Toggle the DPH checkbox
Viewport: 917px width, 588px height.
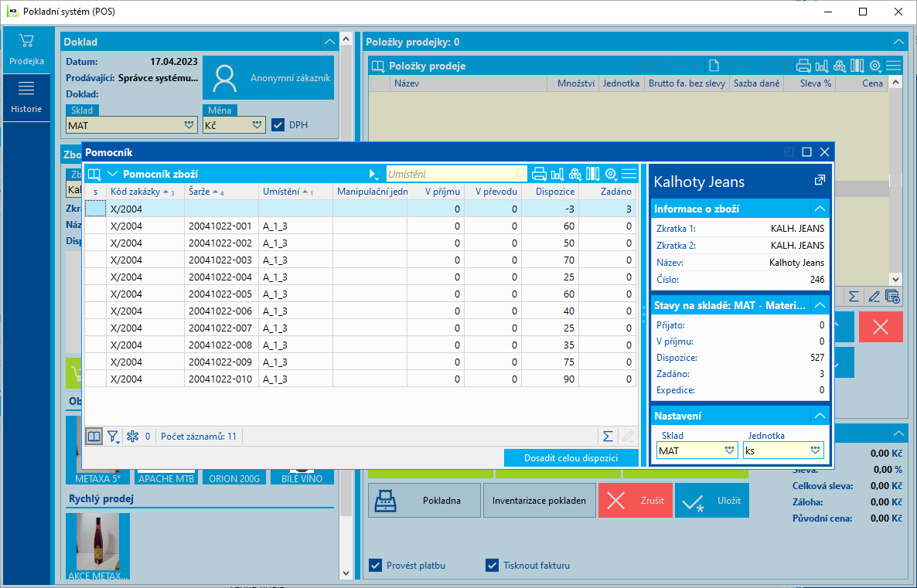coord(278,124)
